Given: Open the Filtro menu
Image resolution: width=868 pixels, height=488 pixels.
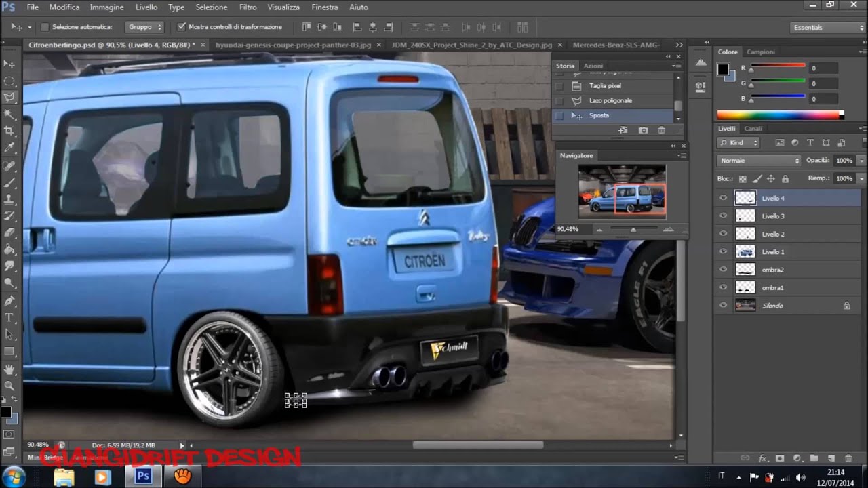Looking at the screenshot, I should point(248,7).
